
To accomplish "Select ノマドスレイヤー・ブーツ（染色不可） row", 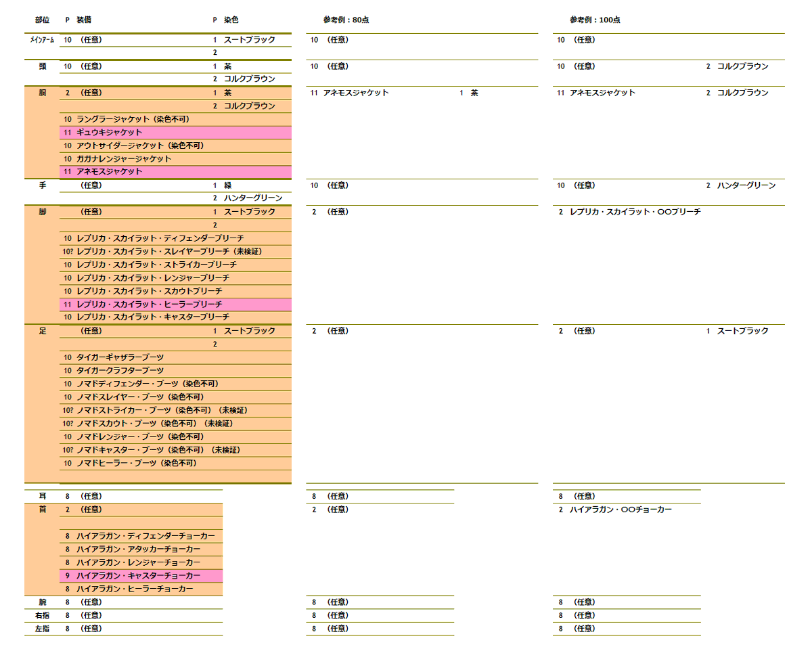I will coord(175,397).
